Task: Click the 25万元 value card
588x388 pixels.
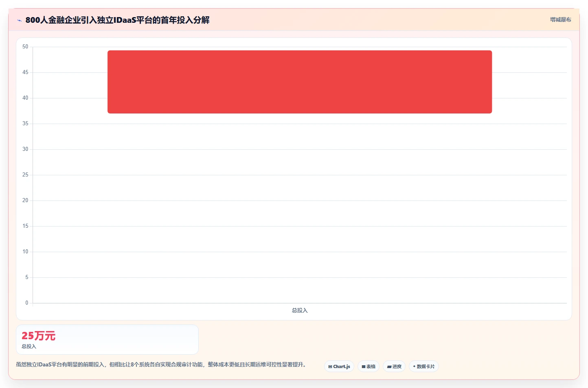Action: [x=107, y=340]
